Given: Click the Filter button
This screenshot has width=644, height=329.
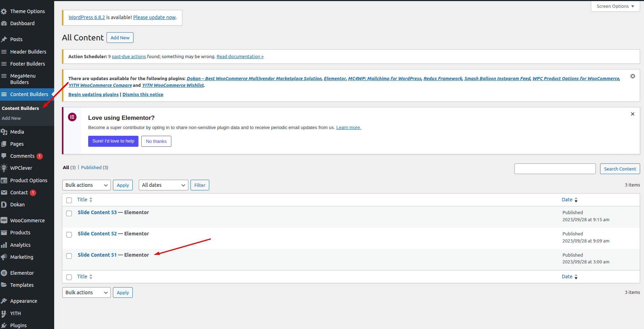Looking at the screenshot, I should point(200,185).
